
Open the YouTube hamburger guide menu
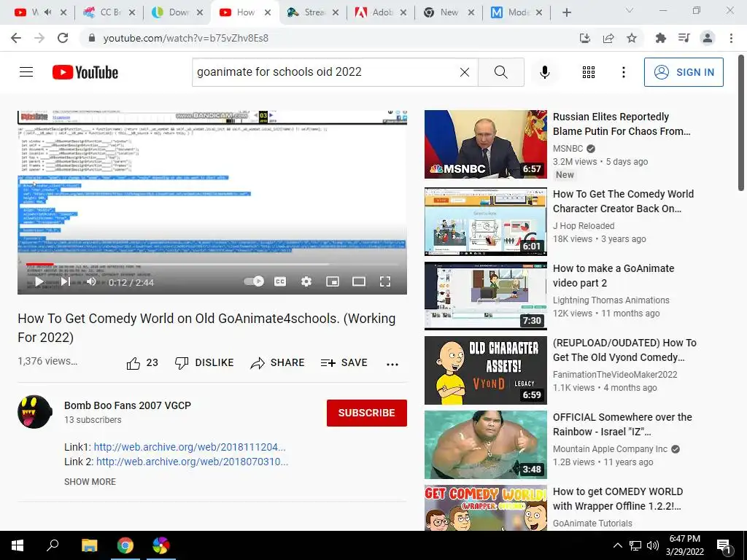tap(26, 72)
